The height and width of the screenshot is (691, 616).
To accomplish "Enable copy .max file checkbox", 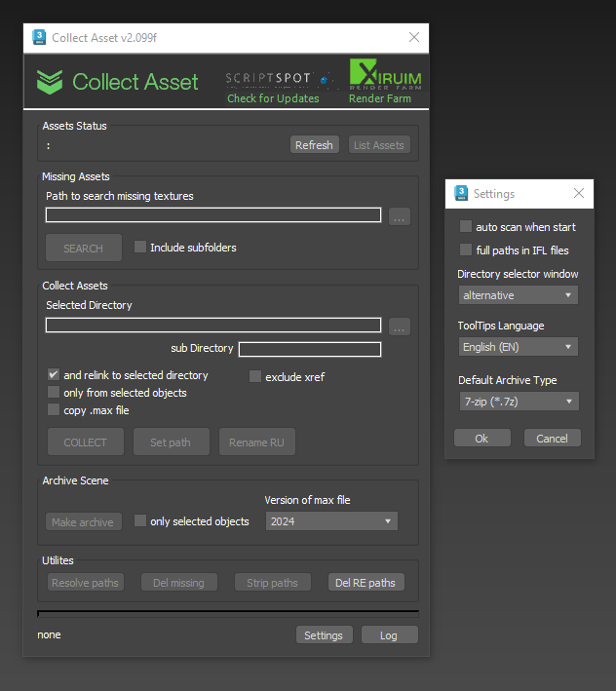I will click(54, 410).
